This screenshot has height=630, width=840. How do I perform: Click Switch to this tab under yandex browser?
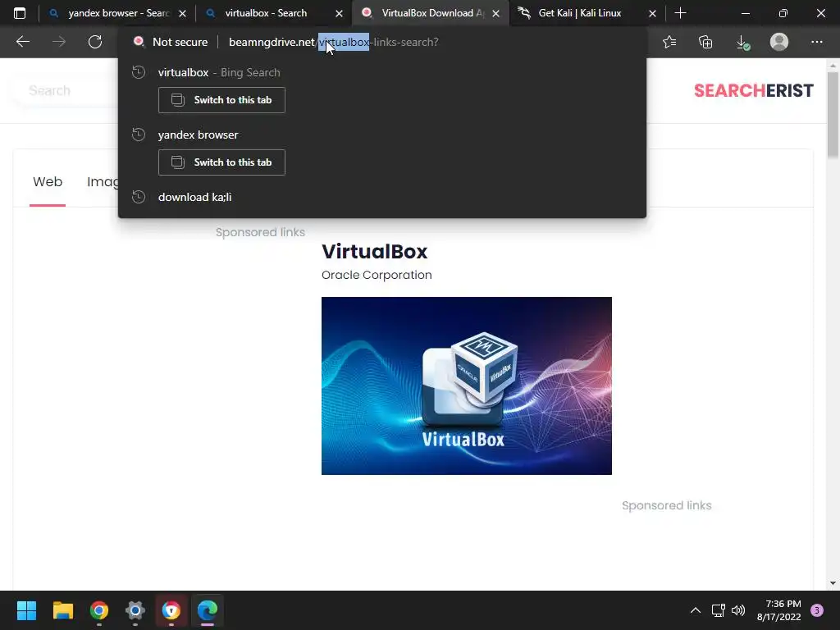221,162
